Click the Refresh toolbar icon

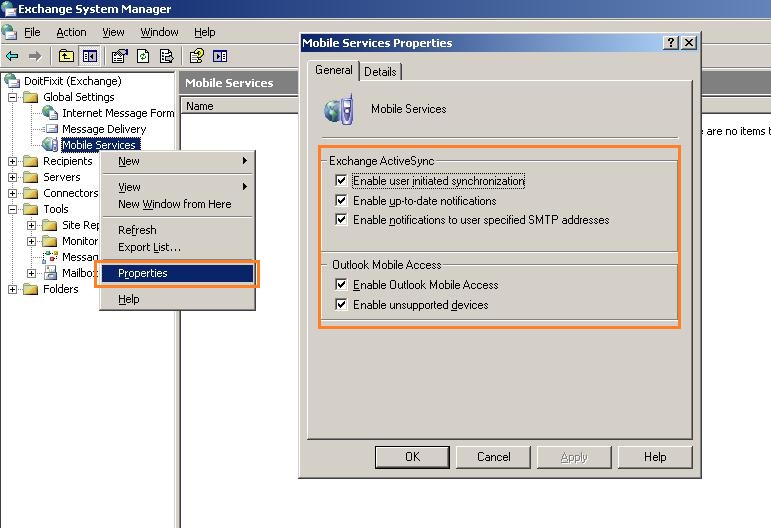[x=143, y=56]
